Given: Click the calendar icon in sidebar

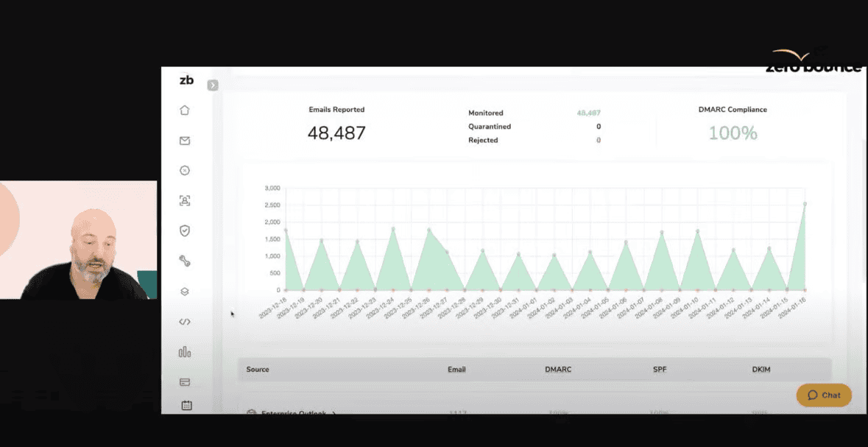Looking at the screenshot, I should point(186,405).
